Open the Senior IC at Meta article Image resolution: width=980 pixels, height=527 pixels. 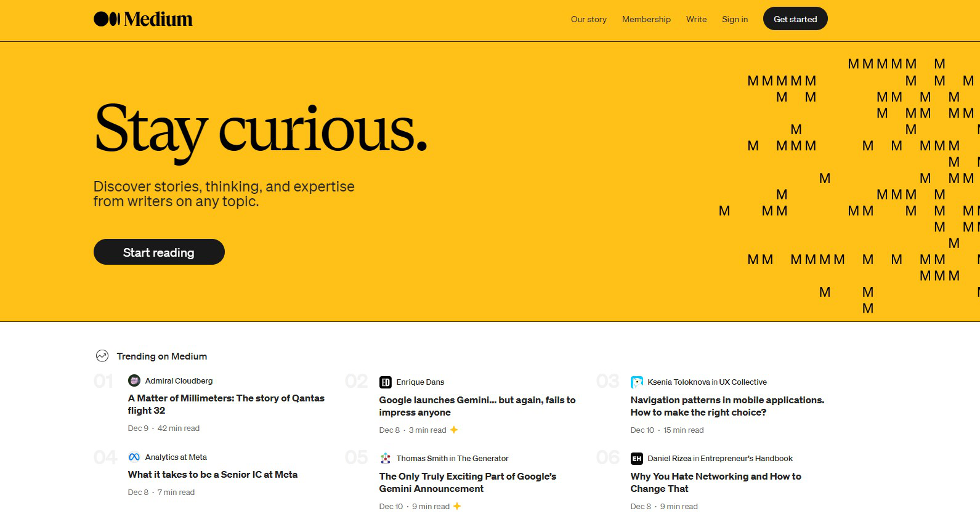(213, 475)
